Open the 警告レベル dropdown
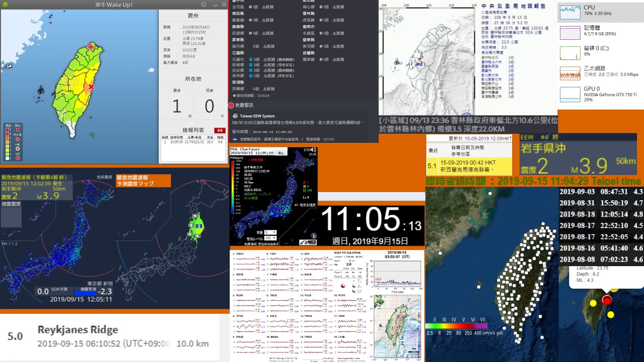Viewport: 644px width, 362px height. coord(270,238)
